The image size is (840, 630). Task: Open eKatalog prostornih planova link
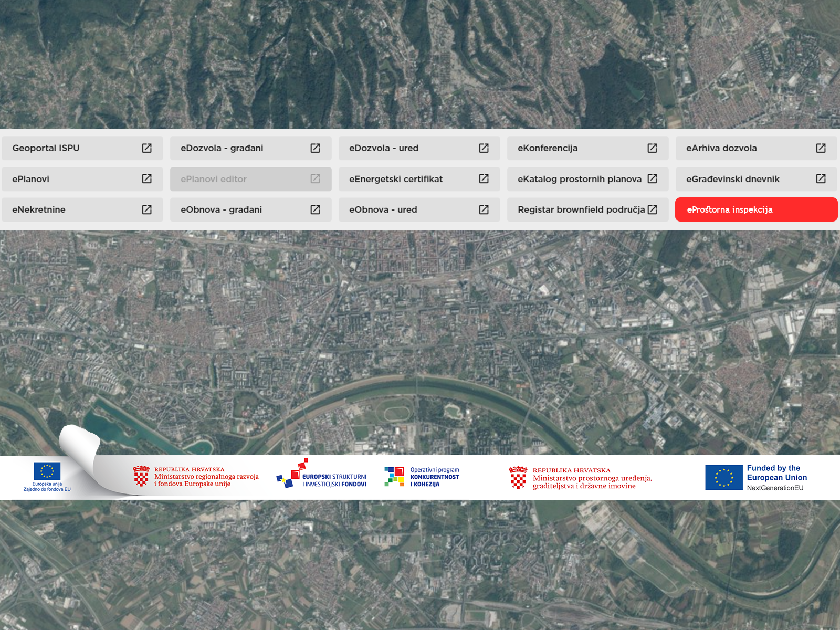pos(580,179)
